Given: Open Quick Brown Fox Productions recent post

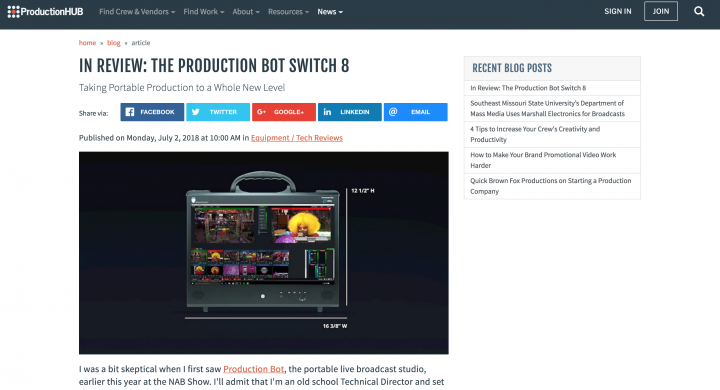Looking at the screenshot, I should pos(551,186).
